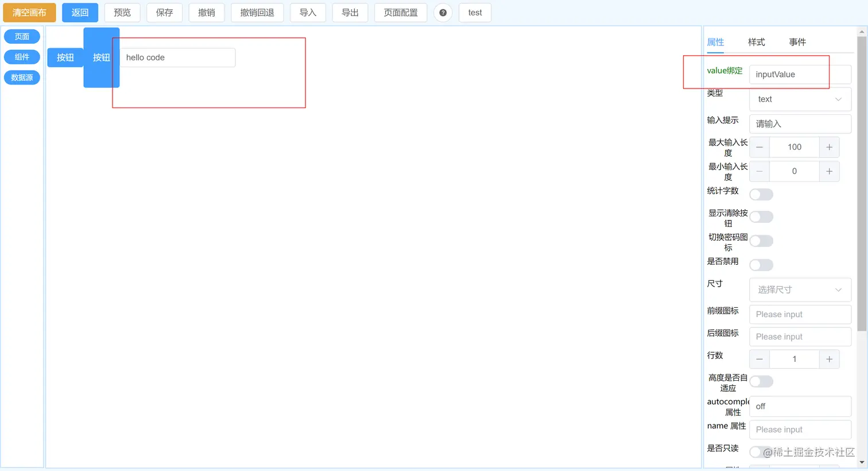
Task: Turn on the 显示清除按钮 switch
Action: click(x=761, y=217)
